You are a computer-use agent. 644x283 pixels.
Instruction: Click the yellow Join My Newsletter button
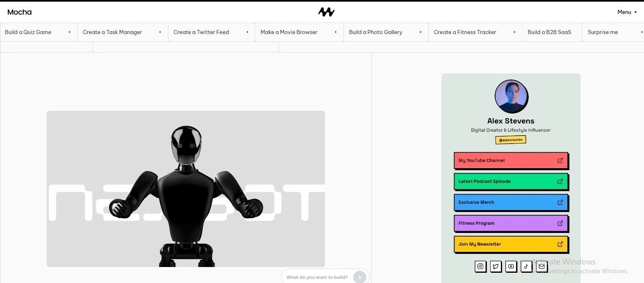coord(510,244)
